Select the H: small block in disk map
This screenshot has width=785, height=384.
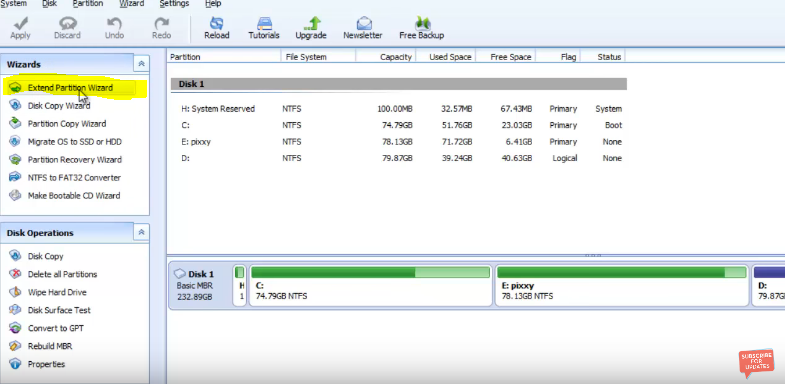pyautogui.click(x=240, y=285)
